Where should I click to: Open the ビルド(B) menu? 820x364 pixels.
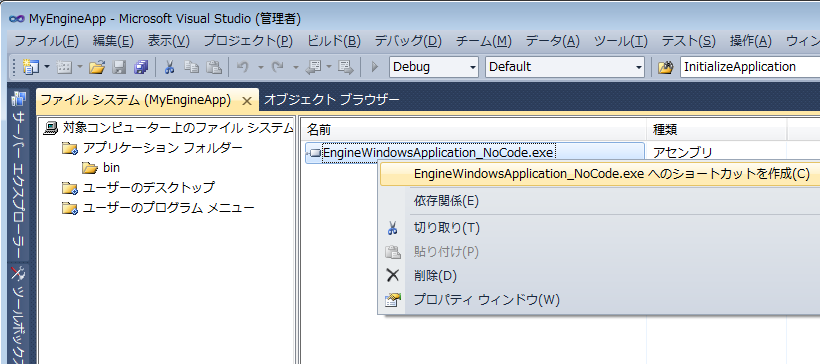pyautogui.click(x=334, y=41)
